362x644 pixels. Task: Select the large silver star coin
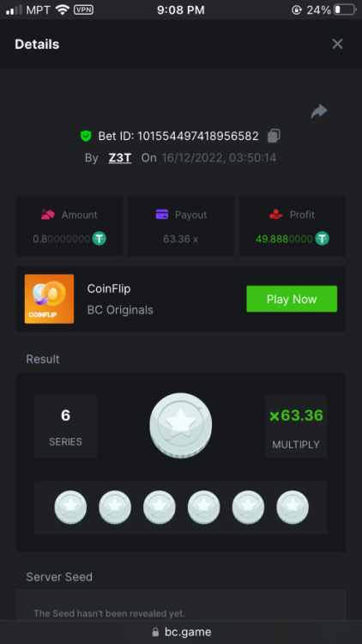pyautogui.click(x=181, y=426)
